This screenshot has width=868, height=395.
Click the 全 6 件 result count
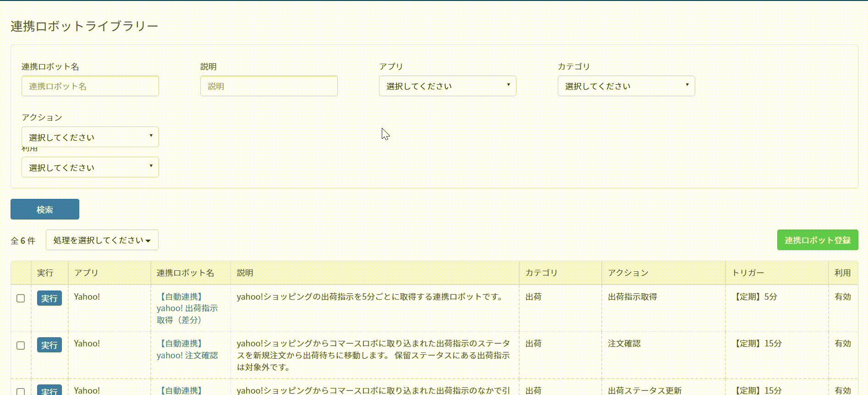(23, 241)
